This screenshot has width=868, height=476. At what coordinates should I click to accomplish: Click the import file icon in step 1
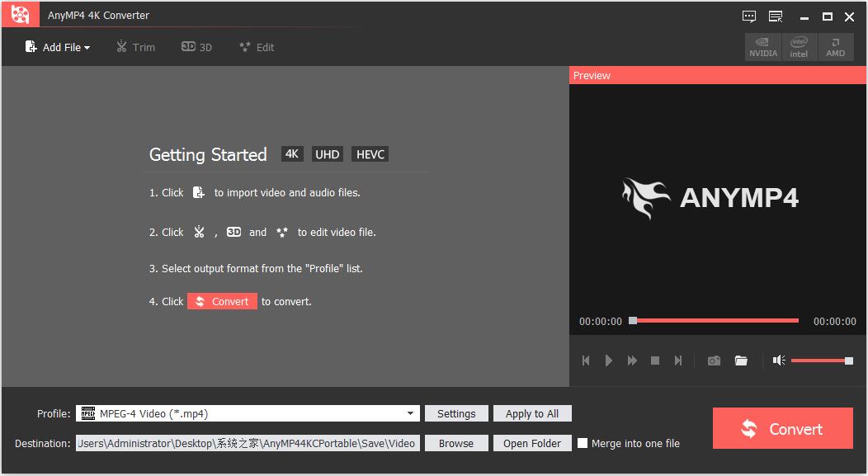(198, 192)
